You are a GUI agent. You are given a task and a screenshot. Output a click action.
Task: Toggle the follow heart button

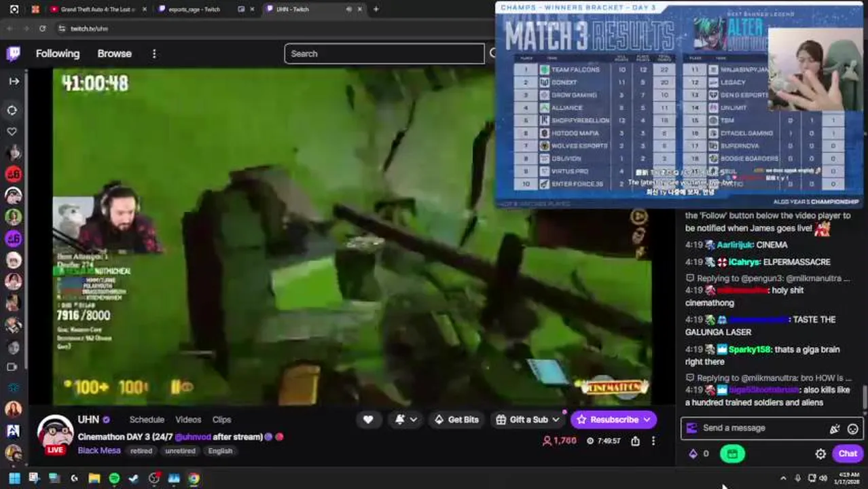[368, 420]
